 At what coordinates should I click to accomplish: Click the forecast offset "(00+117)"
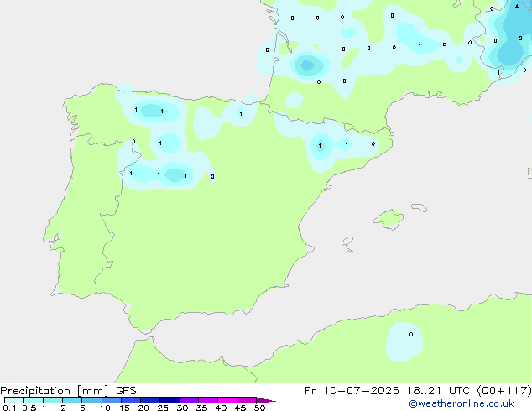[x=504, y=391]
